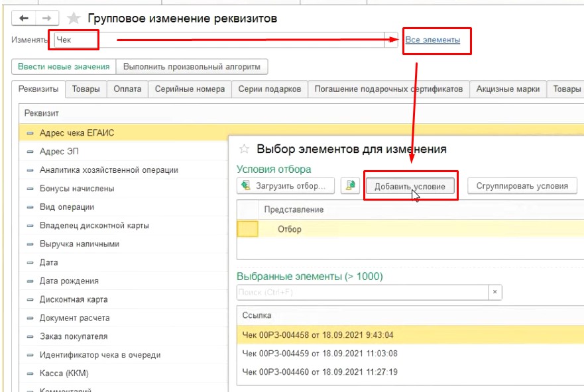Click the Сгруппировать условия button

coord(522,185)
